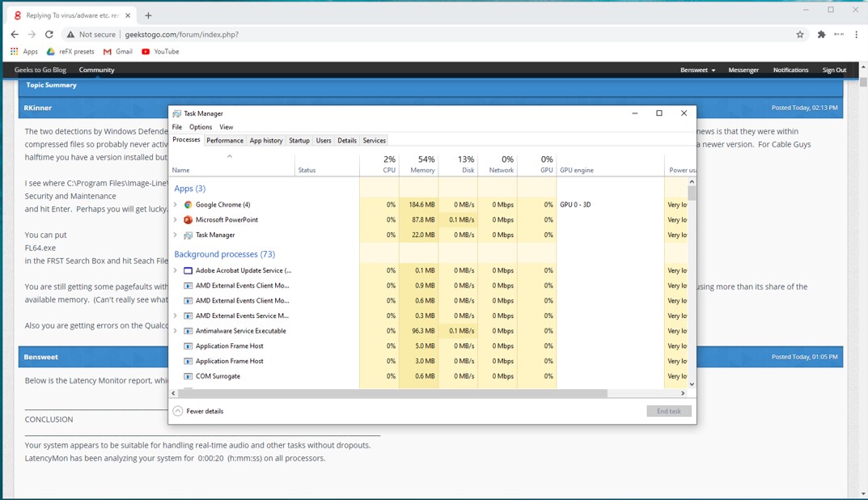Screen dimensions: 868x500
Task: Switch to the Services tab
Action: pyautogui.click(x=375, y=141)
